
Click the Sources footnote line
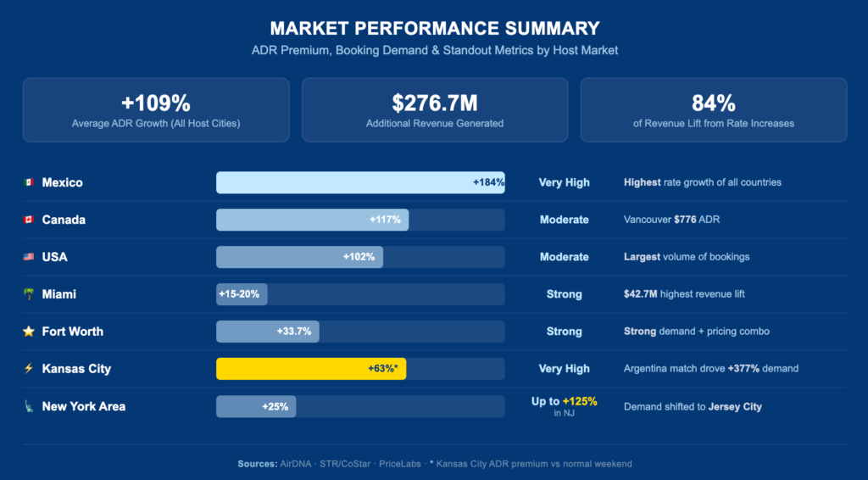(x=435, y=464)
